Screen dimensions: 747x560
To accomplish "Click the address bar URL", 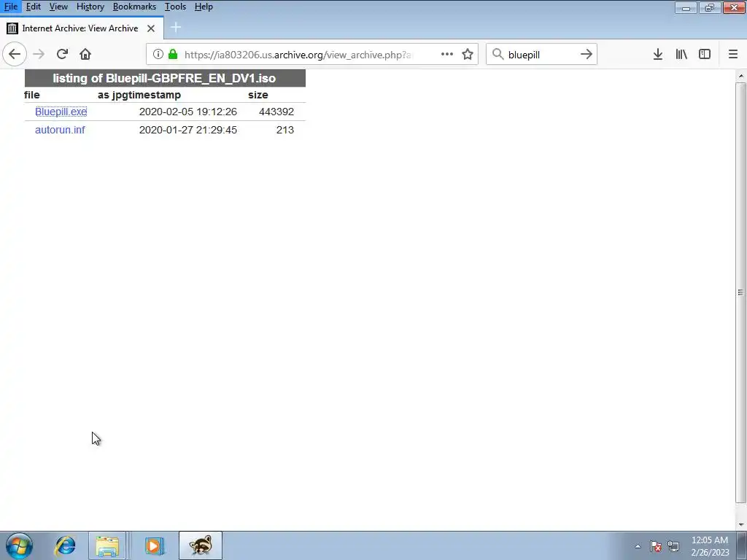I will 298,54.
